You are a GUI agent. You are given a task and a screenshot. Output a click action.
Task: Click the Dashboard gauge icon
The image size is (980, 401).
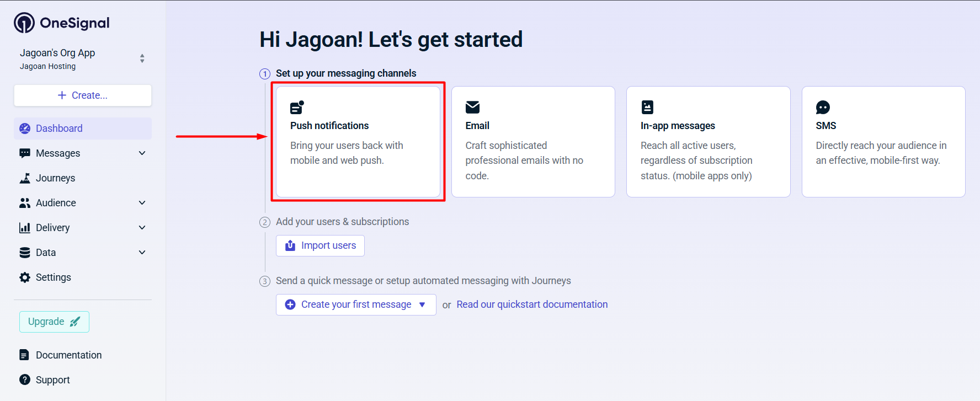(25, 129)
